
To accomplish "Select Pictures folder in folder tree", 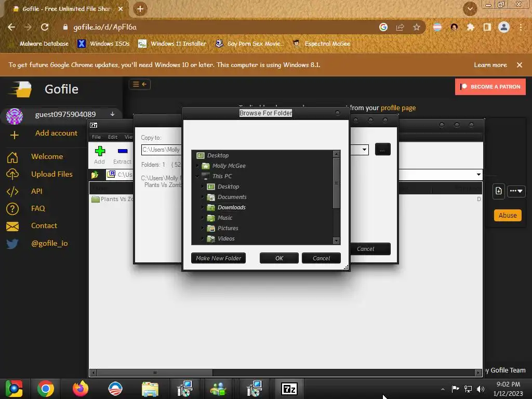I will (x=228, y=229).
